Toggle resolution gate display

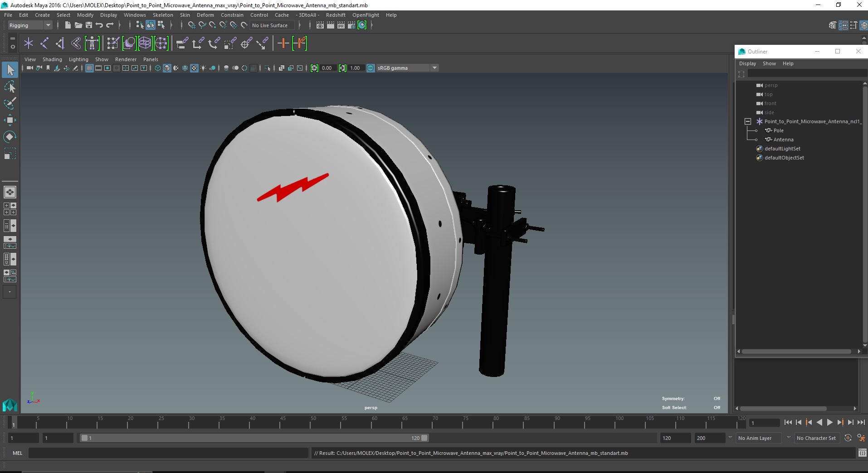tap(107, 68)
